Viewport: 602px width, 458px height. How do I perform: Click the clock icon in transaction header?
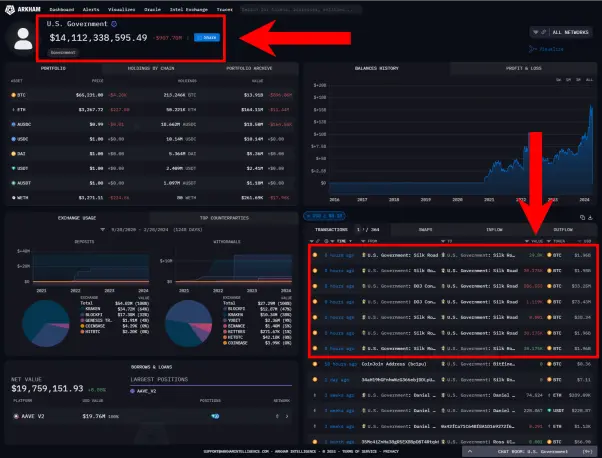[326, 241]
